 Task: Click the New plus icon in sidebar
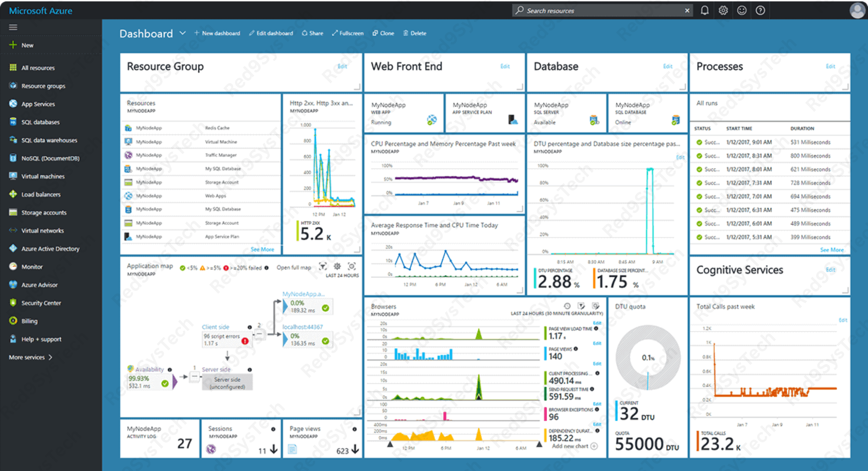click(x=13, y=45)
